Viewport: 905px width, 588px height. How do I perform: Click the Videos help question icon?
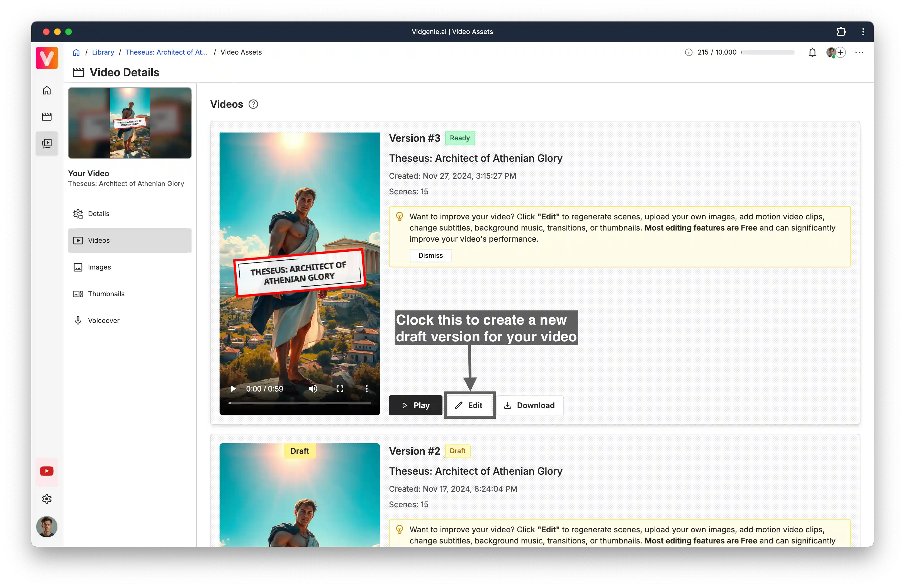pyautogui.click(x=253, y=104)
